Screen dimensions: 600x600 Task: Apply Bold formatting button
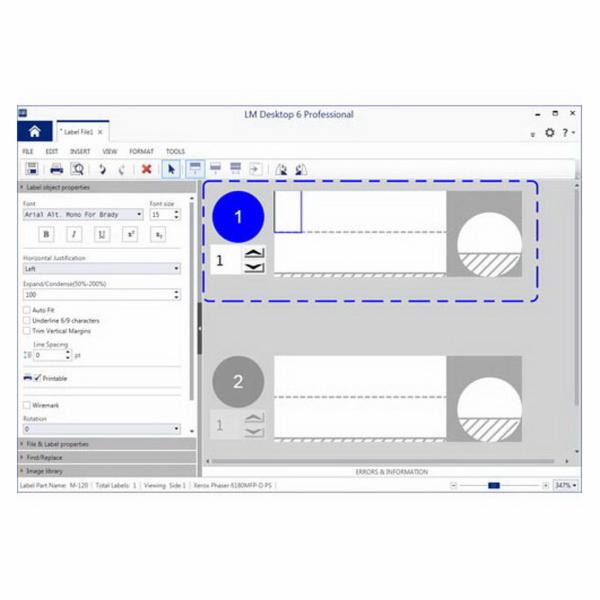click(46, 234)
